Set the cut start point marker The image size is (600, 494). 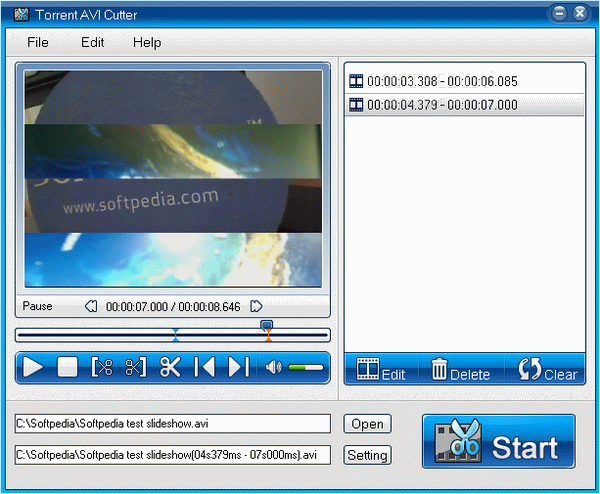[x=102, y=367]
